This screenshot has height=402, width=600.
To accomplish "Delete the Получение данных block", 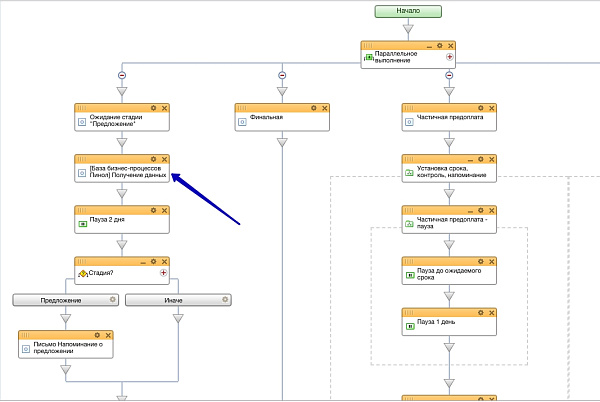I will click(165, 159).
